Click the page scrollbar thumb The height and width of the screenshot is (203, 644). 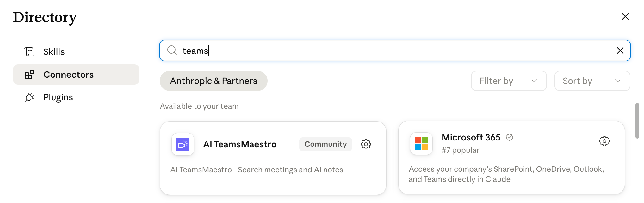point(637,121)
